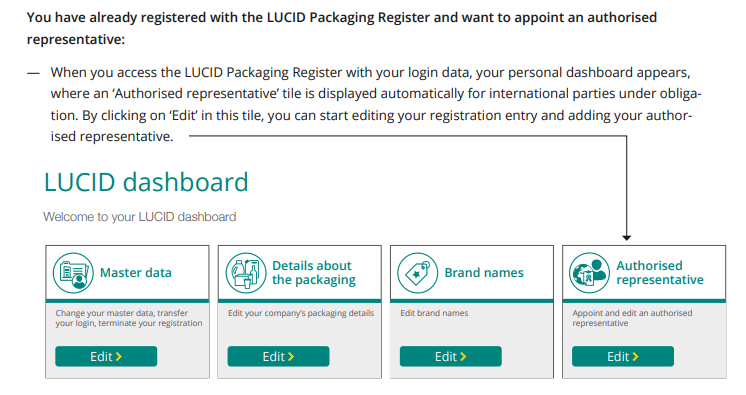Click the LUCID dashboard heading

(x=146, y=182)
